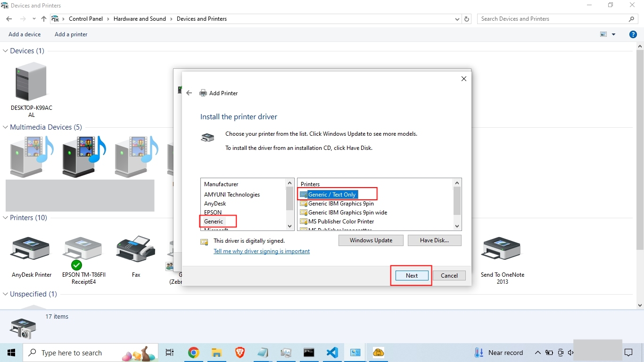Click Control Panel in the breadcrumb

pos(86,19)
